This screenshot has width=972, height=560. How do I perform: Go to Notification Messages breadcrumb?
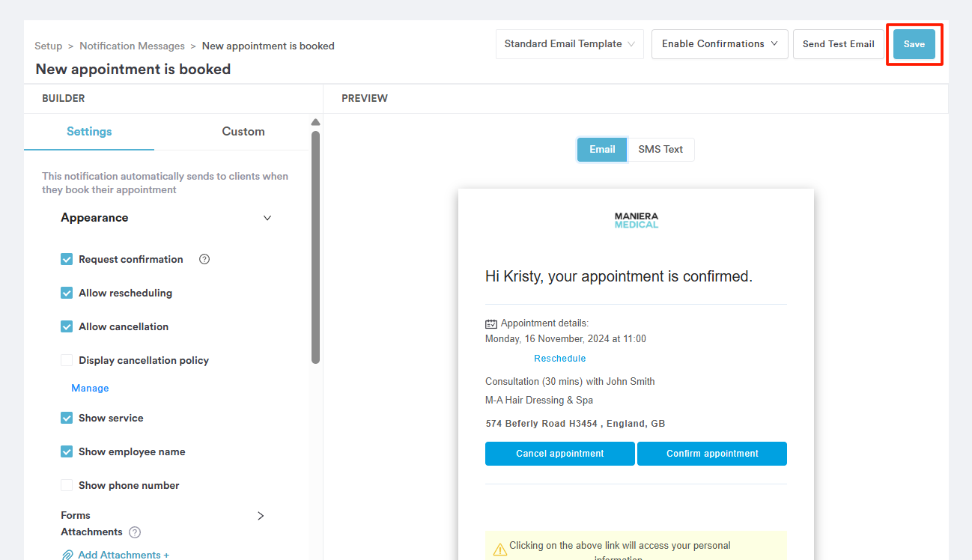133,46
